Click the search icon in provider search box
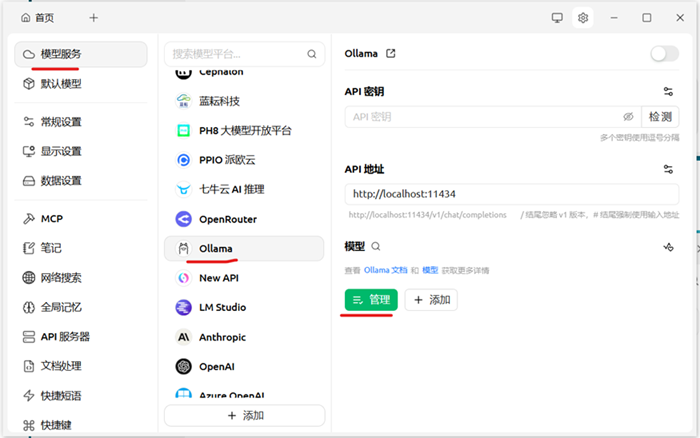700x438 pixels. point(312,54)
